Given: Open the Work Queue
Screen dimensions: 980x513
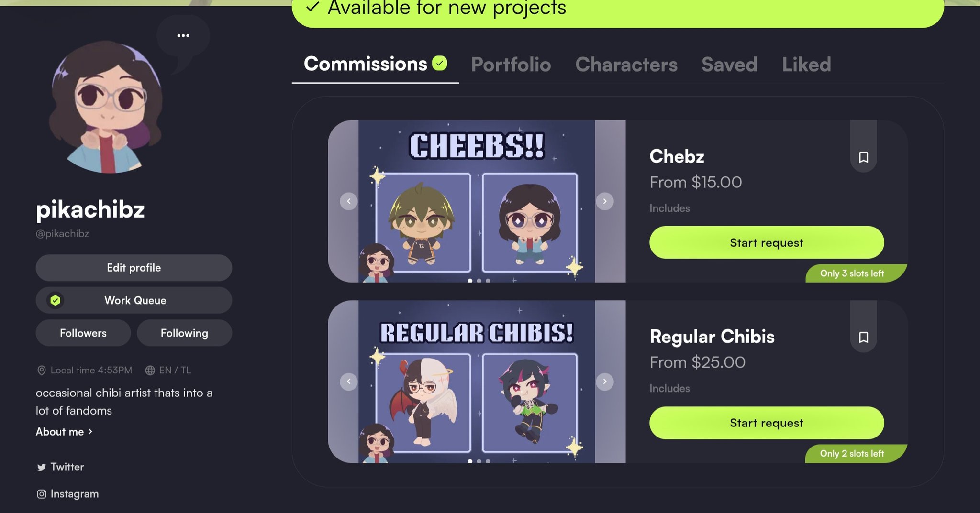Looking at the screenshot, I should tap(134, 300).
